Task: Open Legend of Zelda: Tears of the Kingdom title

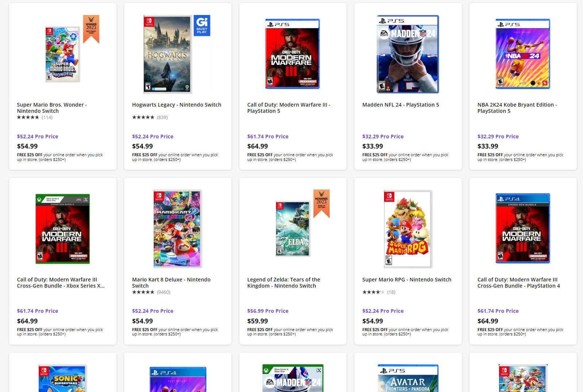Action: 284,283
